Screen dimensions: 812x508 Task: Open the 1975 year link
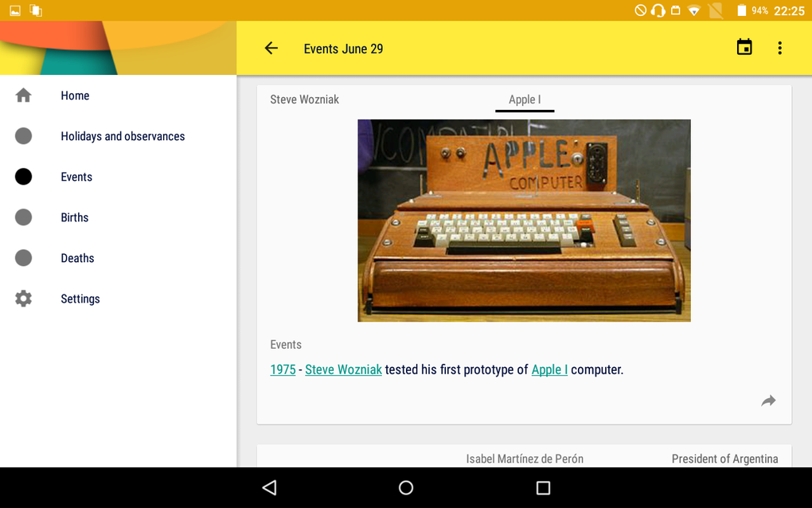coord(283,369)
